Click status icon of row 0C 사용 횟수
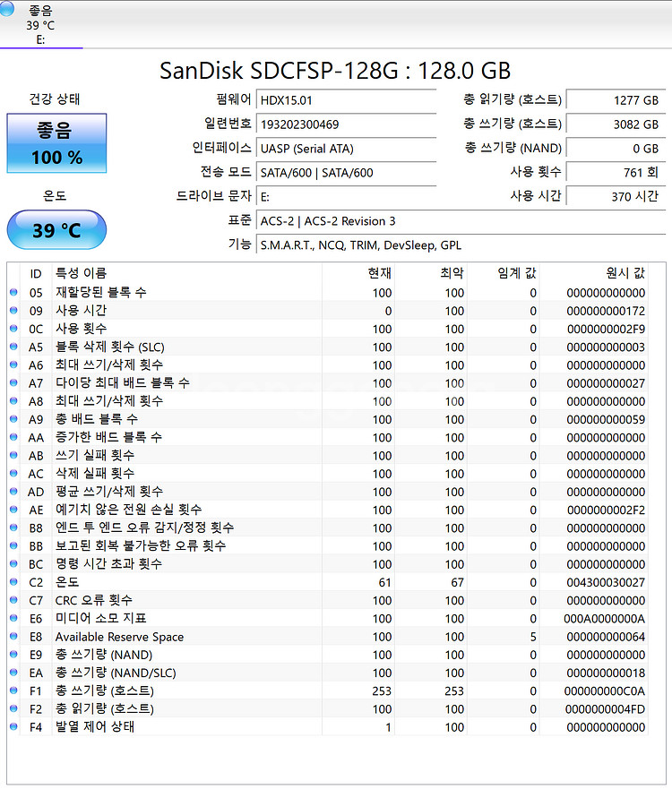Image resolution: width=672 pixels, height=789 pixels. point(13,328)
